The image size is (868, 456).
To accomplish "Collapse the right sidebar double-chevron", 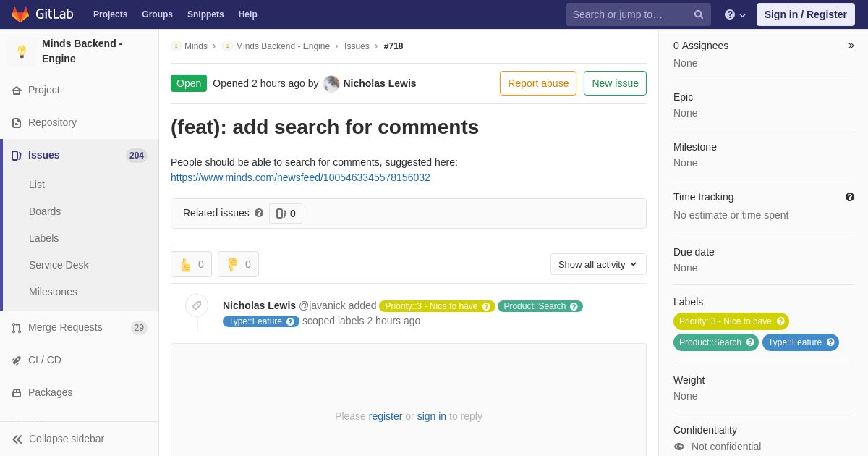I will click(851, 46).
